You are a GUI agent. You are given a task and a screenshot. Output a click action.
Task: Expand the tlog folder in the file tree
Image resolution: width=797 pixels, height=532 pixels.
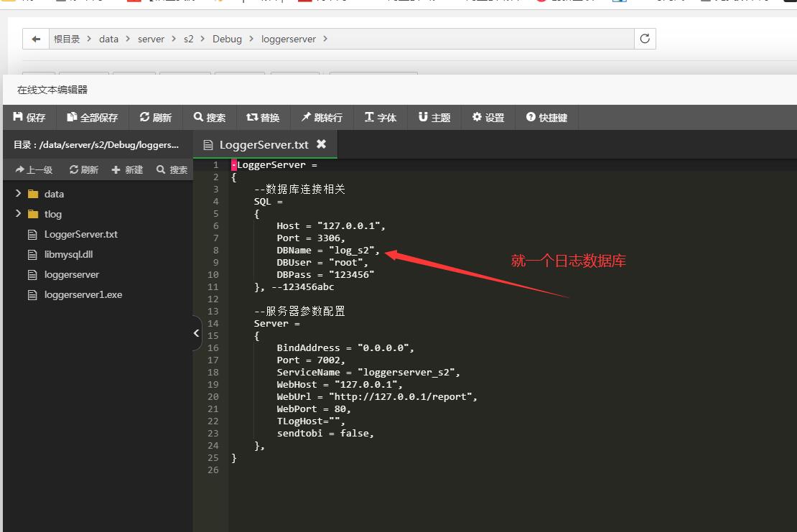18,214
